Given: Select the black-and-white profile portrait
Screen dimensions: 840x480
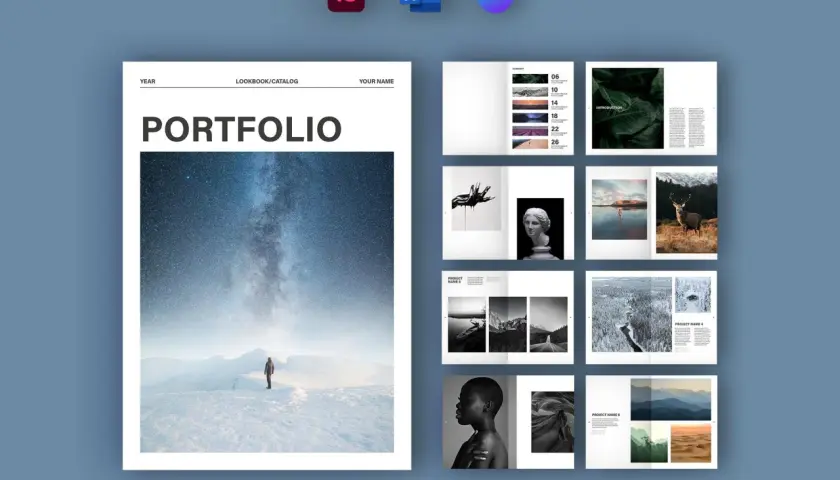Looking at the screenshot, I should click(479, 422).
